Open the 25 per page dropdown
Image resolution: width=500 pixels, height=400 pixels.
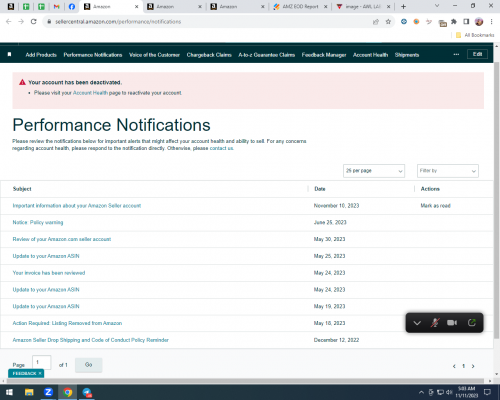coord(374,171)
